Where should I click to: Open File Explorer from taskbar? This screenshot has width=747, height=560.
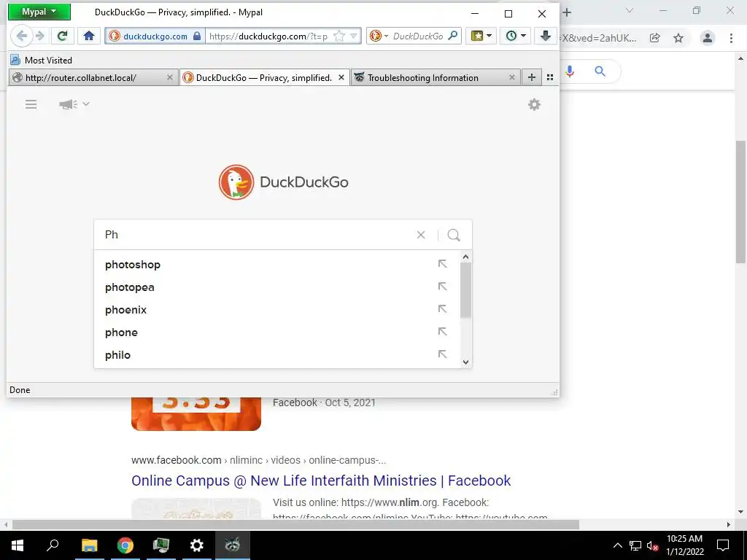(89, 545)
